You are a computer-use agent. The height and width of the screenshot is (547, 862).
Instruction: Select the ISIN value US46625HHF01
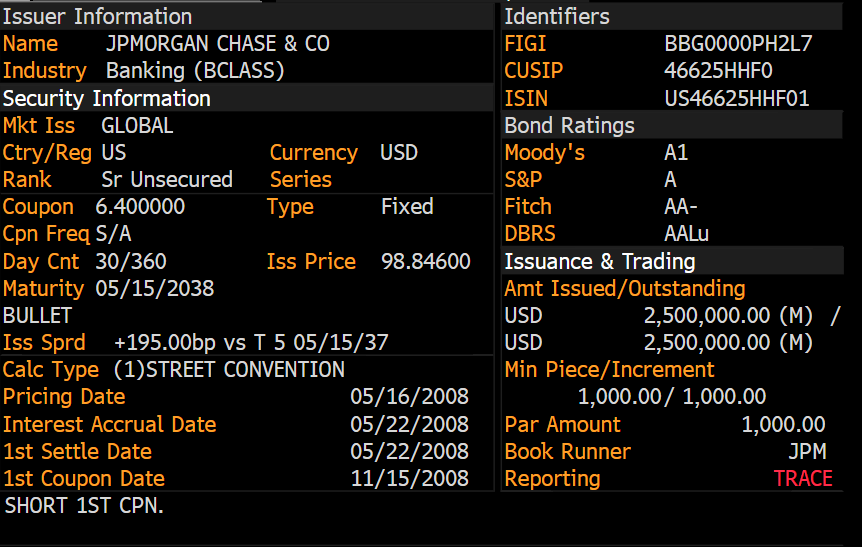pos(737,98)
